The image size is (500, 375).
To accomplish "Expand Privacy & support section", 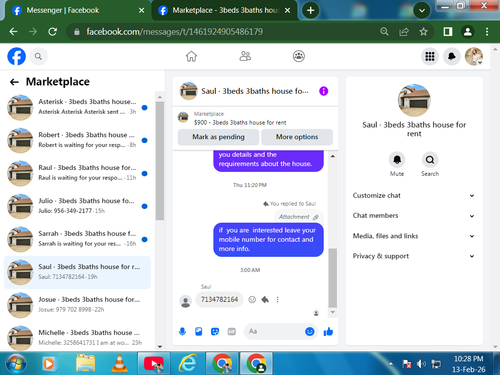I will pyautogui.click(x=413, y=256).
